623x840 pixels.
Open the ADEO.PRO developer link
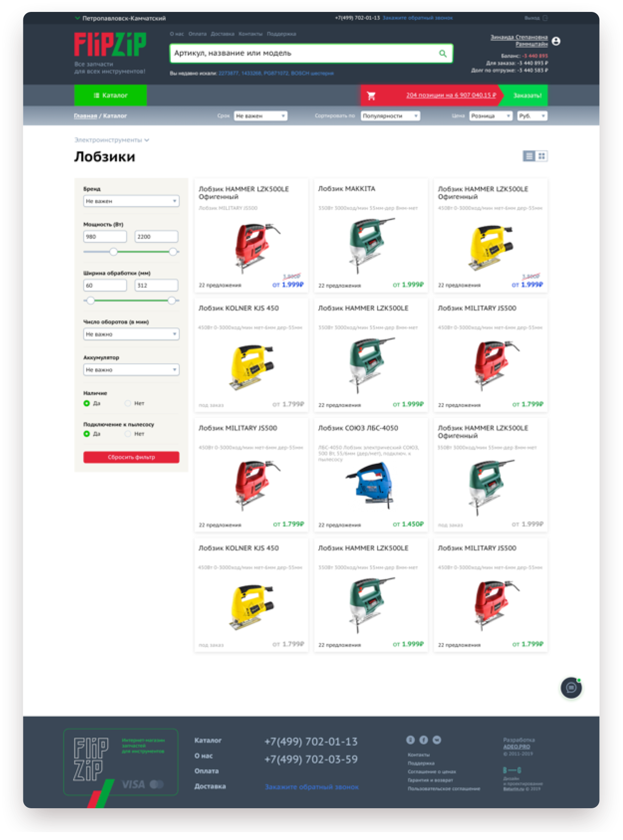click(x=516, y=747)
